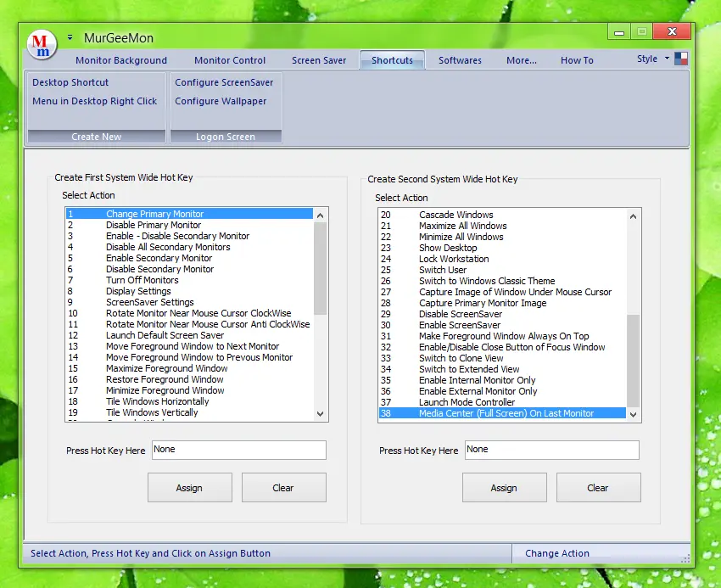Select 'Make Foreground Window Always On Top'
This screenshot has height=588, width=721.
[502, 336]
